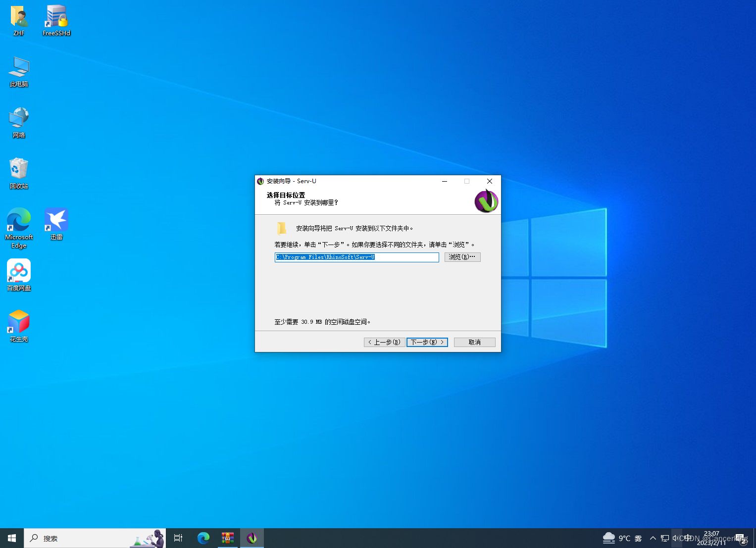Select the Serv-U installer taskbar button
The height and width of the screenshot is (548, 756).
point(252,538)
